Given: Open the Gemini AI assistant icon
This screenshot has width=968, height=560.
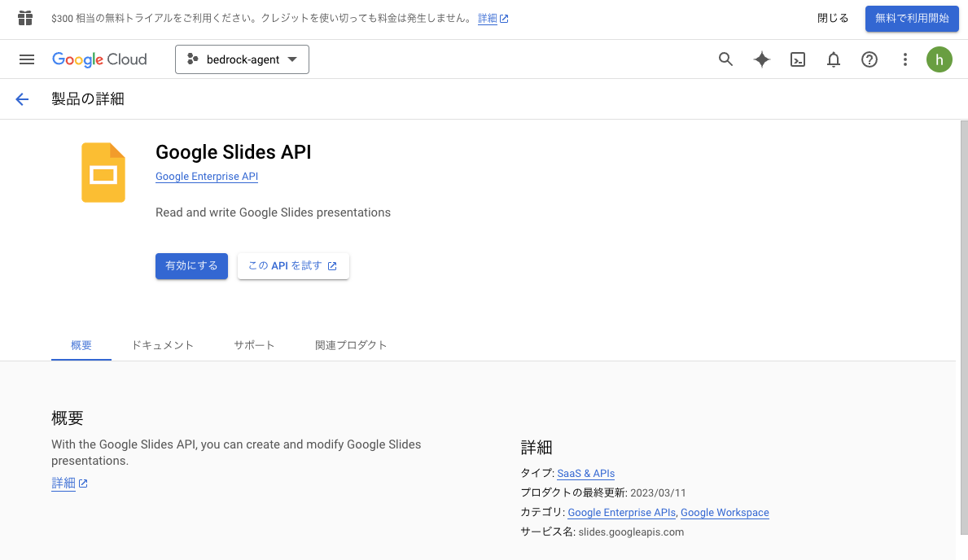Looking at the screenshot, I should coord(761,59).
